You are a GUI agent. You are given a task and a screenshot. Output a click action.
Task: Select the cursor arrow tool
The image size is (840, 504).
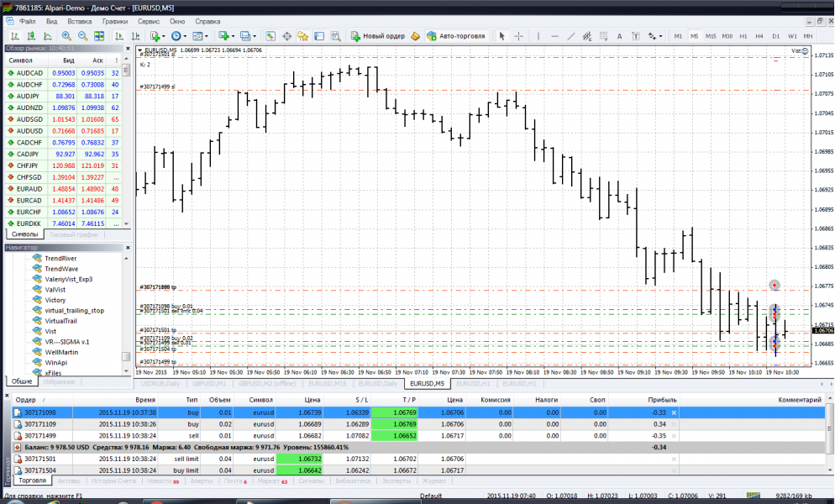tap(502, 36)
